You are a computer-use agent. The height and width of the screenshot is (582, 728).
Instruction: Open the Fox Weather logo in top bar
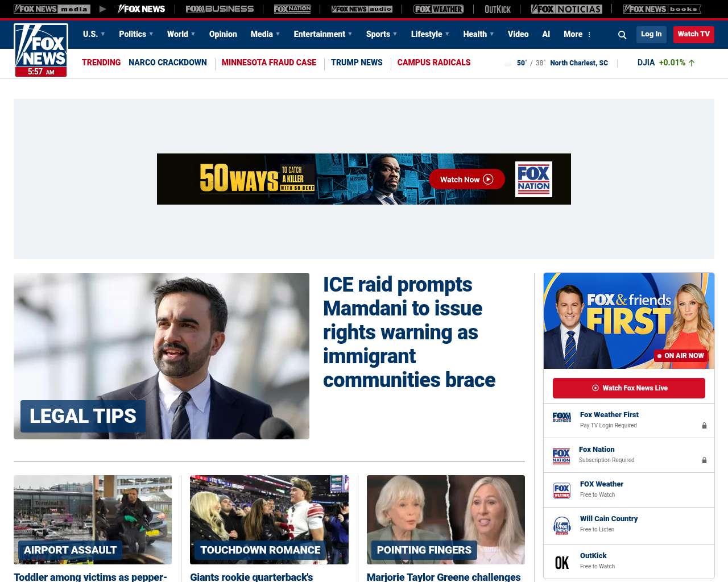(439, 9)
